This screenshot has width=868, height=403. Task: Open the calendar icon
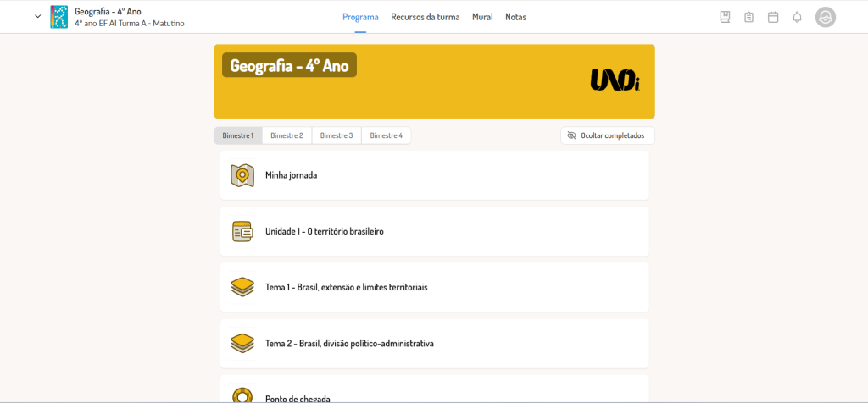click(773, 17)
